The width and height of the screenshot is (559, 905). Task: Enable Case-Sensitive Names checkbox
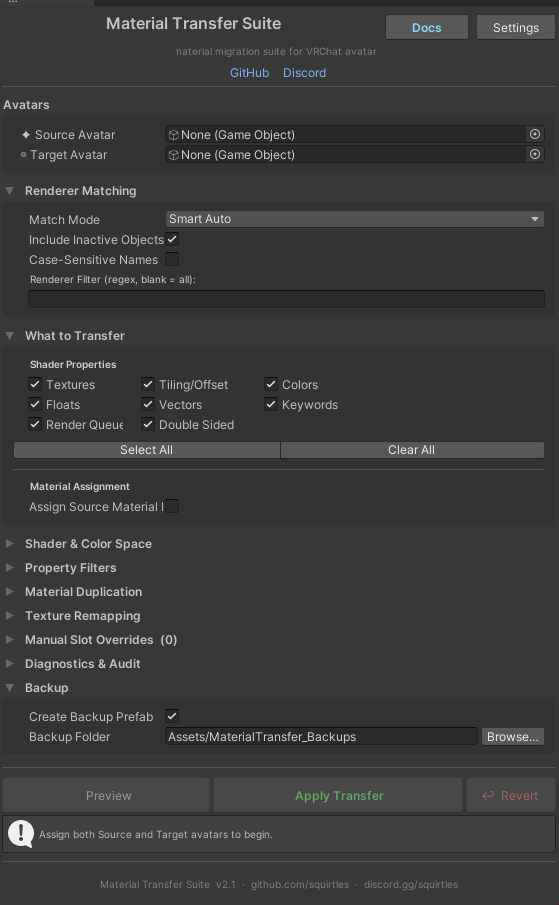tap(172, 259)
